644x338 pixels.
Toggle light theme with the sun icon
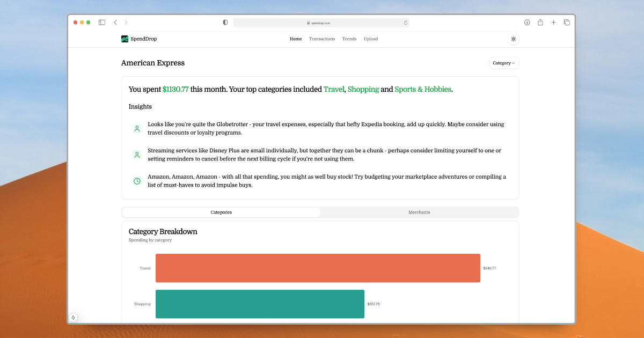513,39
